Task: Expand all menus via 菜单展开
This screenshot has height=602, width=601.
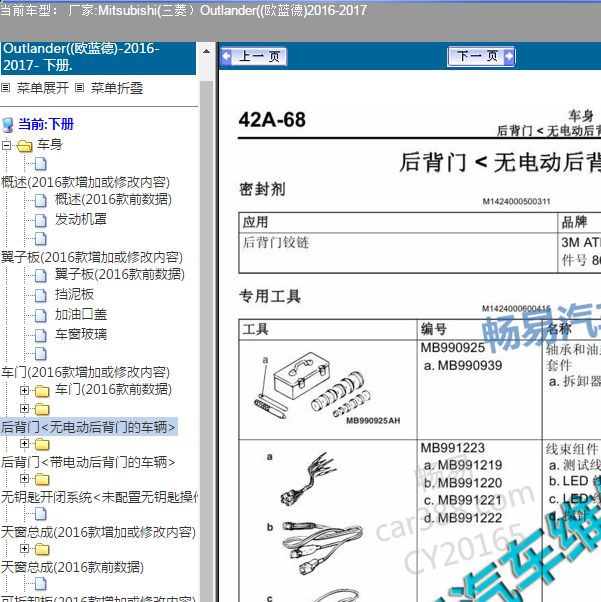Action: [x=43, y=88]
